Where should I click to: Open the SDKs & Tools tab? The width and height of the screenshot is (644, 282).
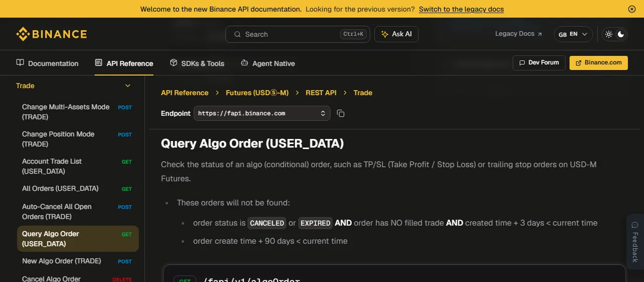click(197, 63)
